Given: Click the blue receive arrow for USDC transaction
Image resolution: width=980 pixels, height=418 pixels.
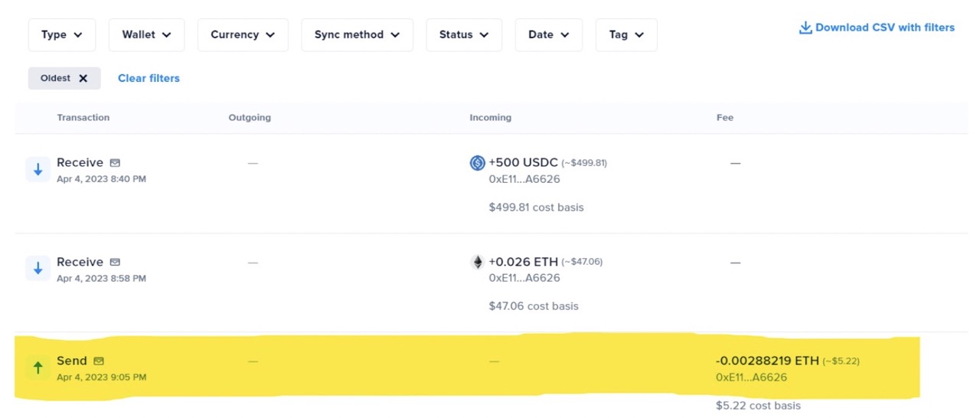Looking at the screenshot, I should point(38,169).
